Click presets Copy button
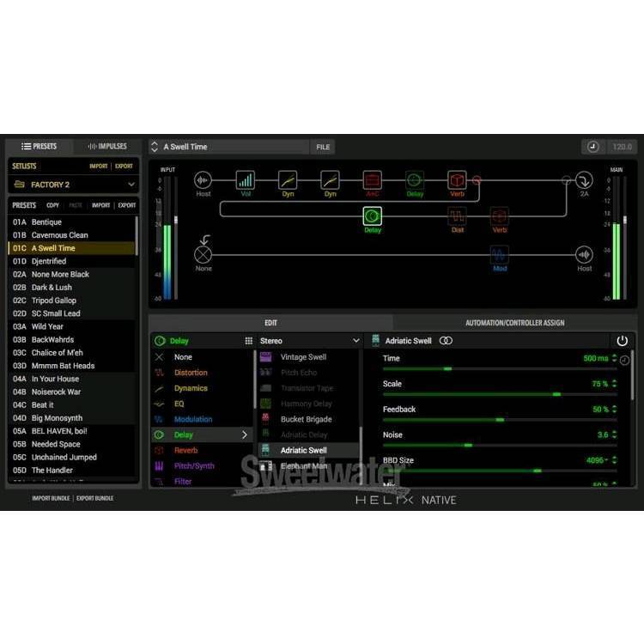Screen dimensions: 644x644 point(52,205)
